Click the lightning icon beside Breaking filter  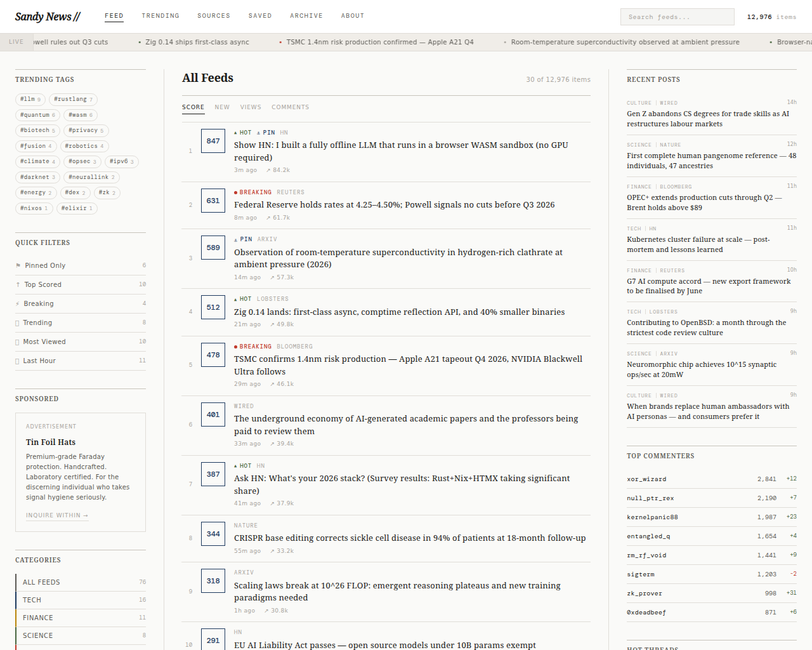coord(18,303)
